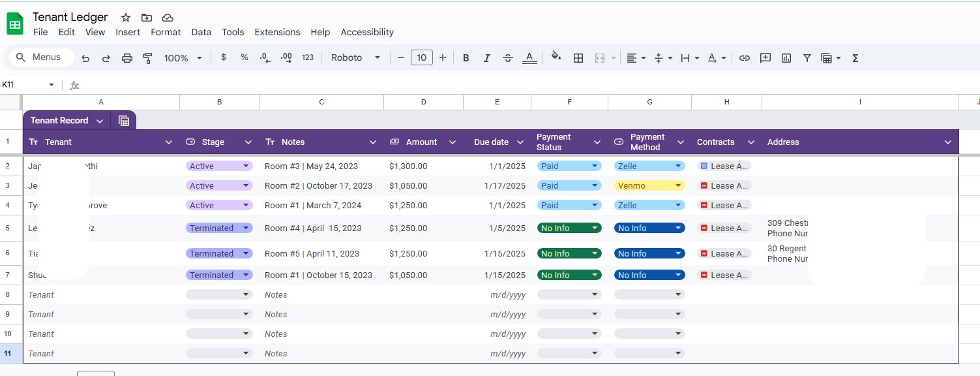The width and height of the screenshot is (980, 376).
Task: Open the 100% zoom dropdown
Action: click(x=183, y=58)
